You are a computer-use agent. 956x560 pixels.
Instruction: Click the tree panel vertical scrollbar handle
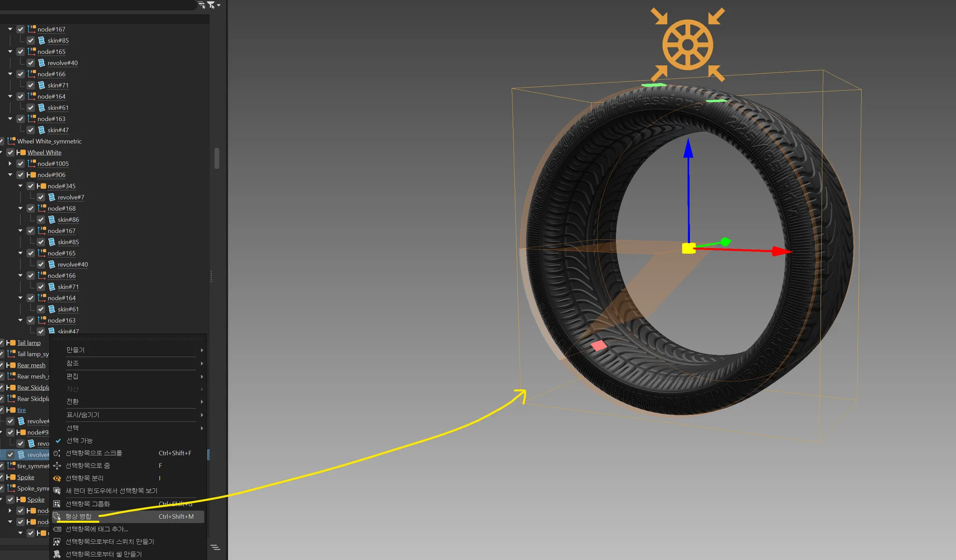(x=217, y=158)
